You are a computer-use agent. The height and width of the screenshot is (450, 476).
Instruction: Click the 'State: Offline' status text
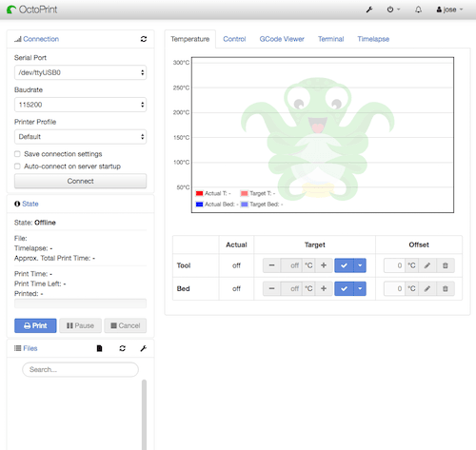click(35, 223)
